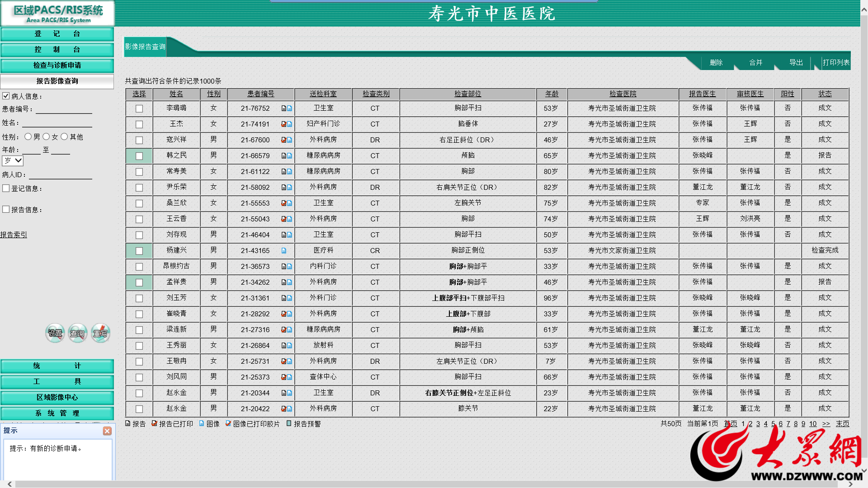Open the 系统管理 sidebar menu
Screen dimensions: 868x488
pyautogui.click(x=57, y=413)
